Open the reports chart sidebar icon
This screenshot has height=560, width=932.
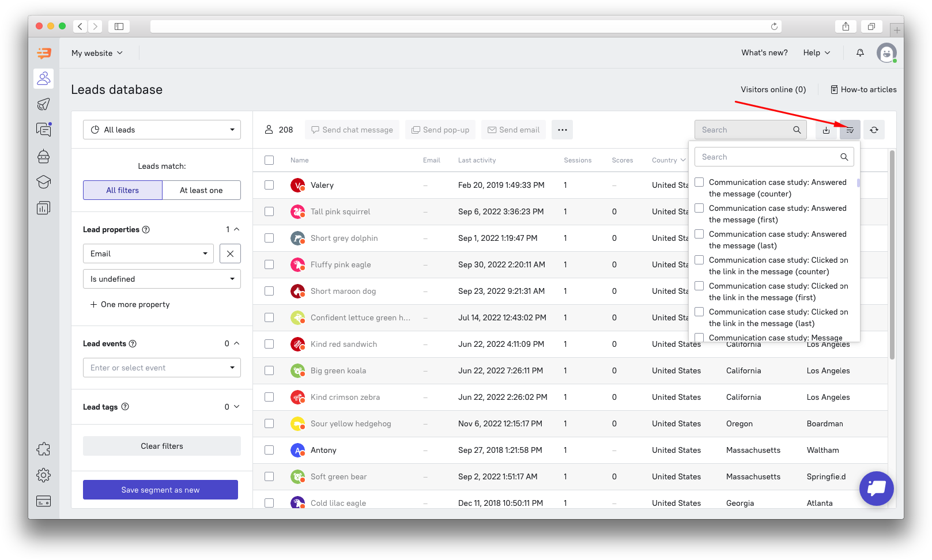click(44, 208)
